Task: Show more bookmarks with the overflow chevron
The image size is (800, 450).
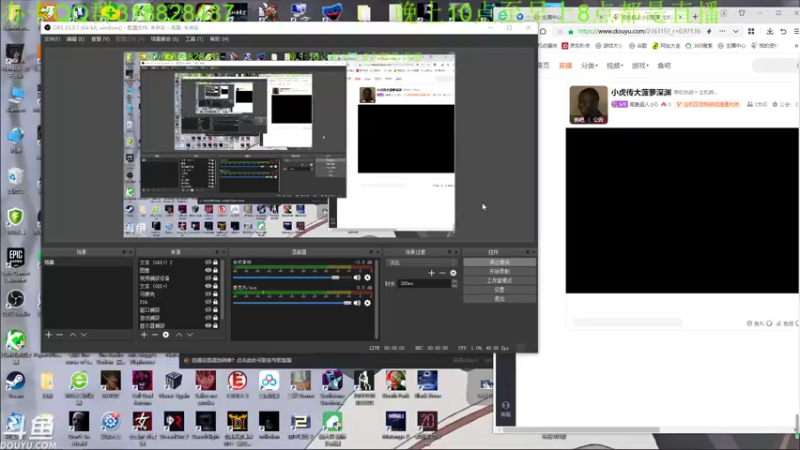Action: coord(796,45)
